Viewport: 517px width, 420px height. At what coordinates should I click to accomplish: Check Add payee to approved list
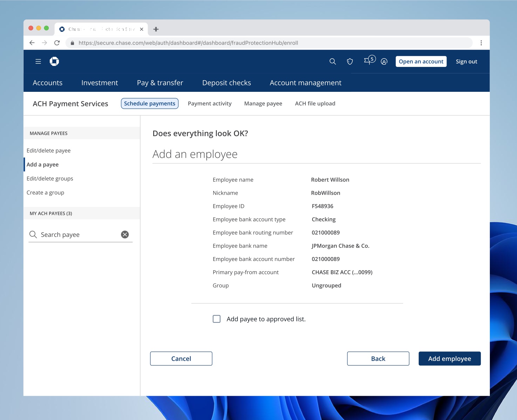pos(217,319)
